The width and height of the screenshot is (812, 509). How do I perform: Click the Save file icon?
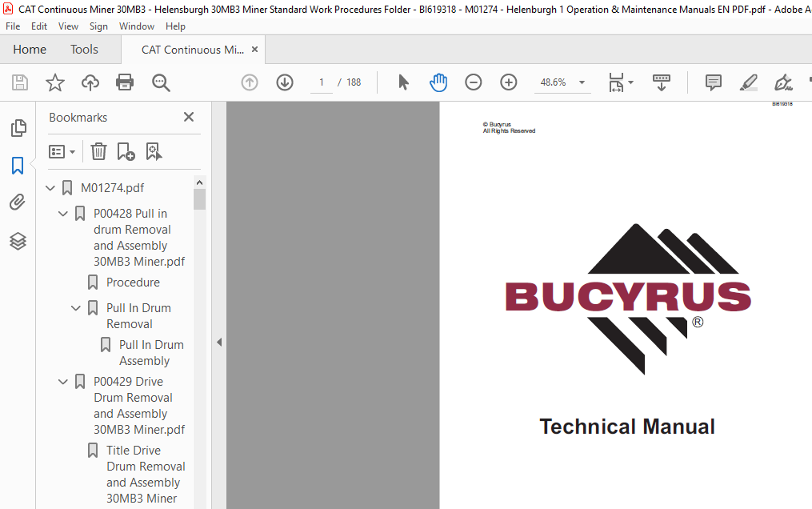pos(20,82)
